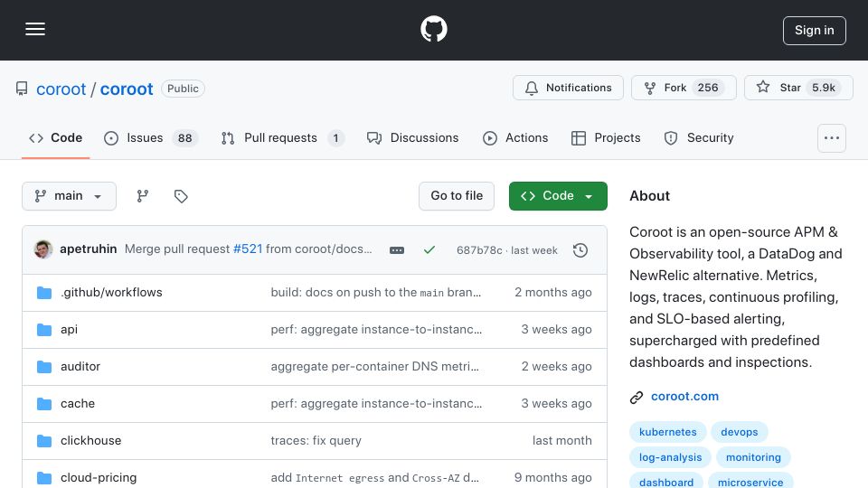Open the Pull requests tab
This screenshot has height=488, width=868.
(282, 137)
